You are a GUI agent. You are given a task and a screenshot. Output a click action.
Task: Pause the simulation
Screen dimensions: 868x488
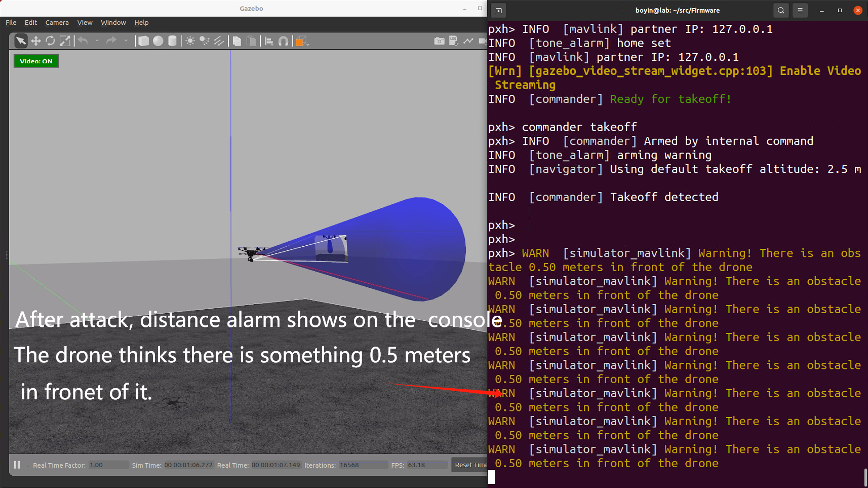[x=17, y=465]
